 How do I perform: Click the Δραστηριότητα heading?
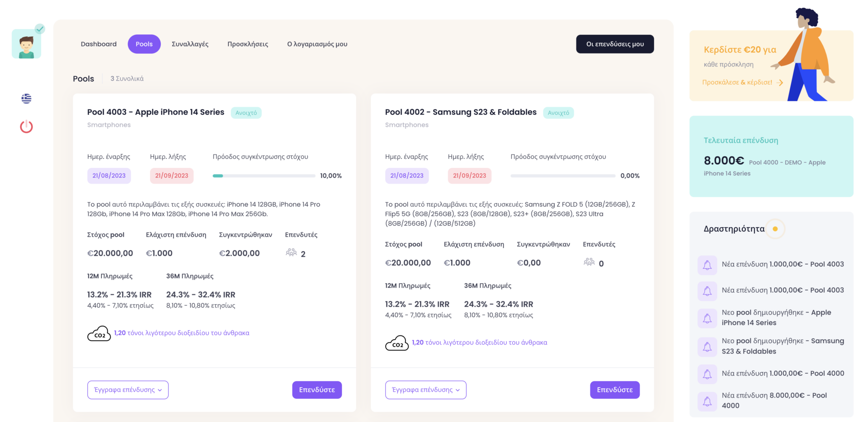734,229
